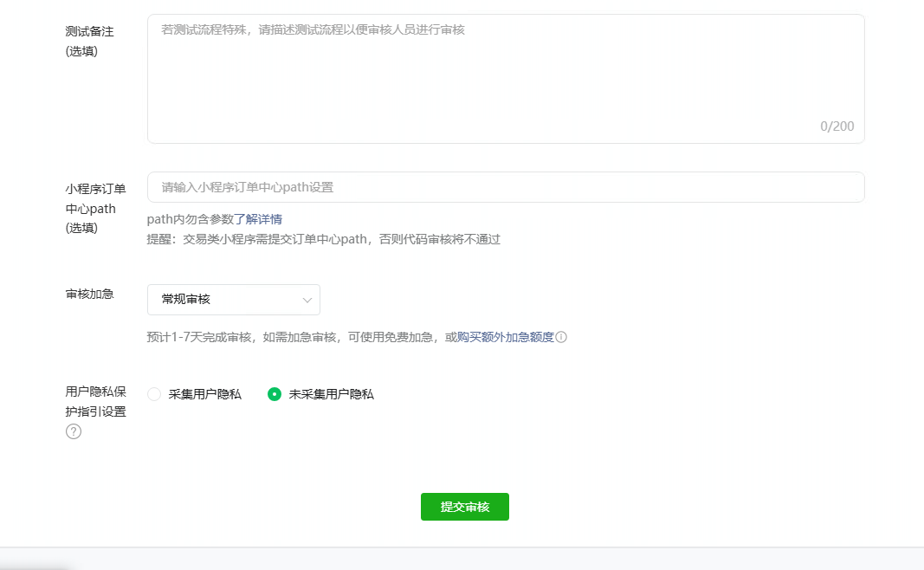Click the 提交审核 submit button
Screen dimensions: 924x570
coord(464,507)
